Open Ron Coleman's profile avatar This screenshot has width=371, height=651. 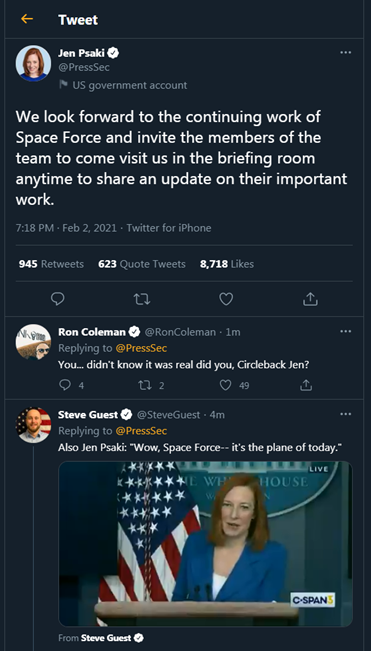tap(33, 342)
